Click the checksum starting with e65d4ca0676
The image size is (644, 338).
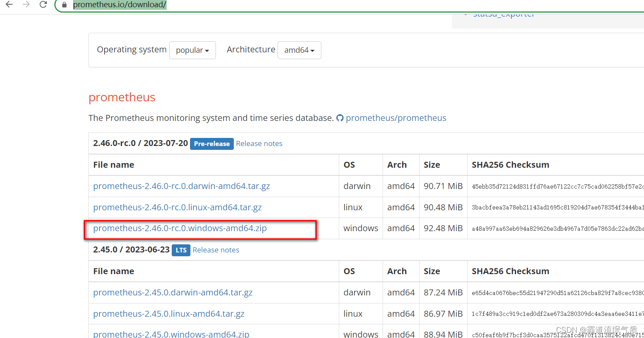[x=558, y=293]
